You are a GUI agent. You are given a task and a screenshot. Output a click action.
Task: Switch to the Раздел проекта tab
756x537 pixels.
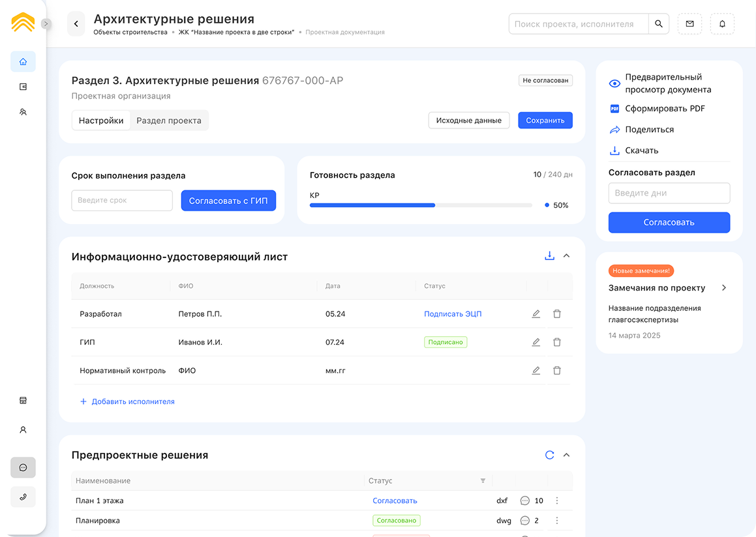pyautogui.click(x=168, y=121)
